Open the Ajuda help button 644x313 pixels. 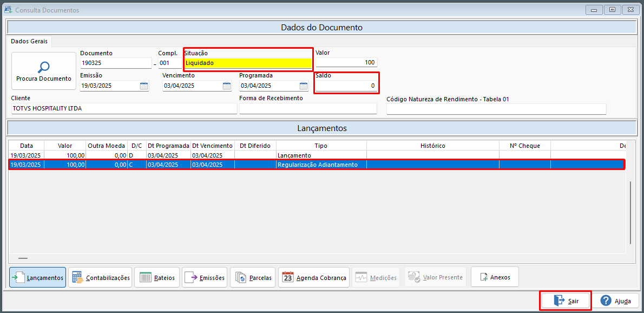pos(615,301)
